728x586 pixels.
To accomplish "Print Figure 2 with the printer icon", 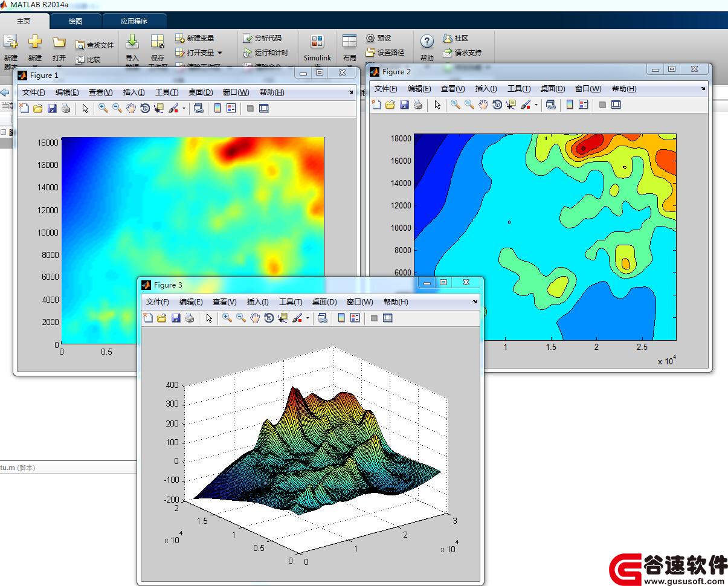I will coord(418,105).
